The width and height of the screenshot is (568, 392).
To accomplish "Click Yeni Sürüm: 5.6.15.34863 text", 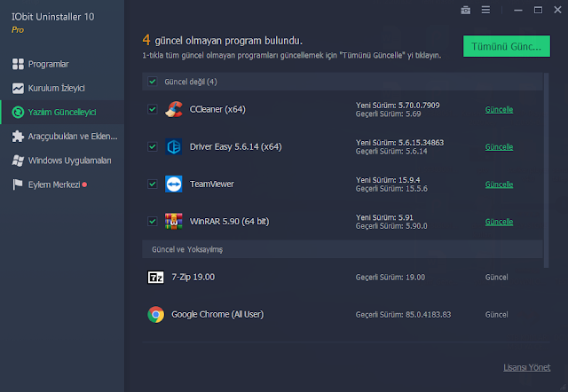I will coord(399,143).
